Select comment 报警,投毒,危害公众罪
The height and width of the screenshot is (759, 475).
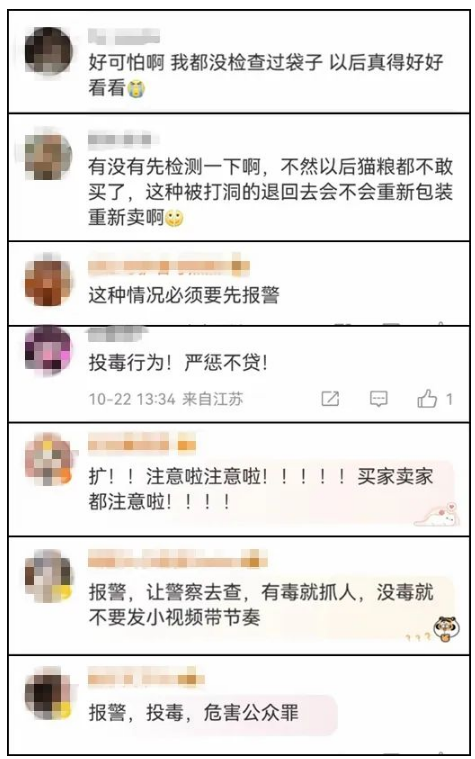(194, 713)
